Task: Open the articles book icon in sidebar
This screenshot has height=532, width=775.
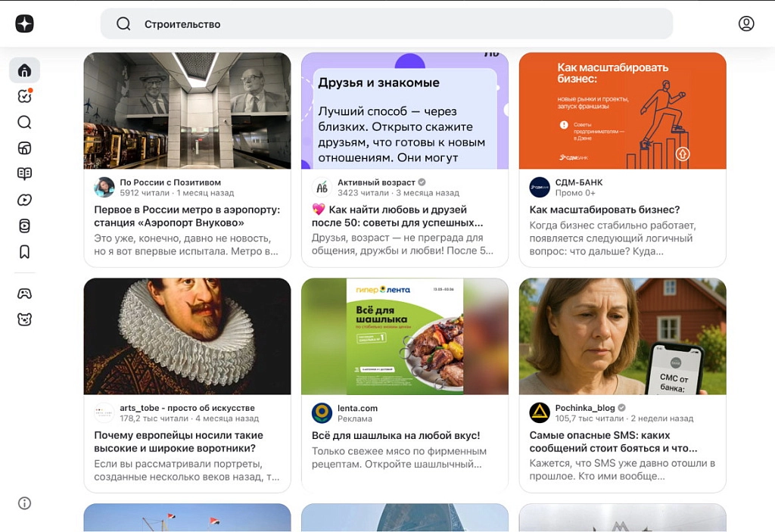Action: point(24,174)
